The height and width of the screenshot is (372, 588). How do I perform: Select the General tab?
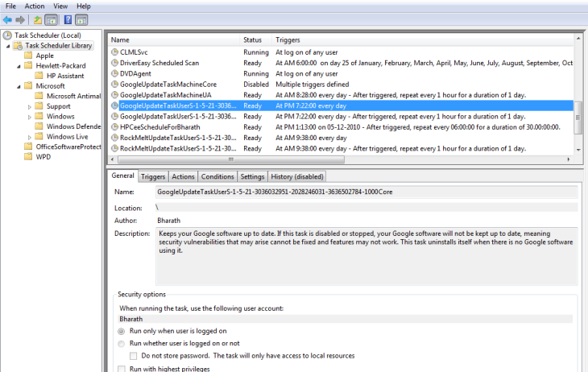[122, 176]
